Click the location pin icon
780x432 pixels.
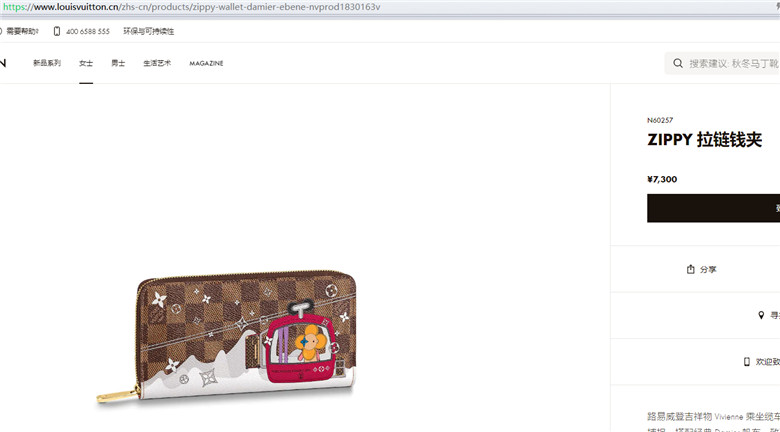click(761, 315)
